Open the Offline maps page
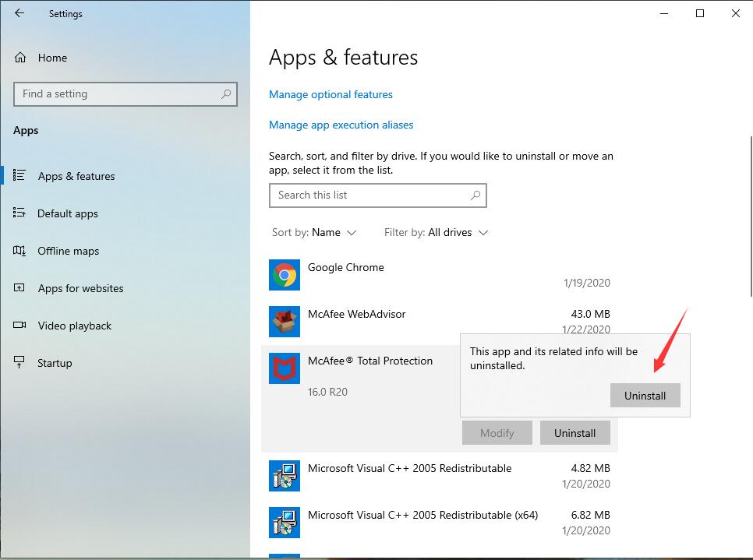The height and width of the screenshot is (560, 753). [68, 251]
